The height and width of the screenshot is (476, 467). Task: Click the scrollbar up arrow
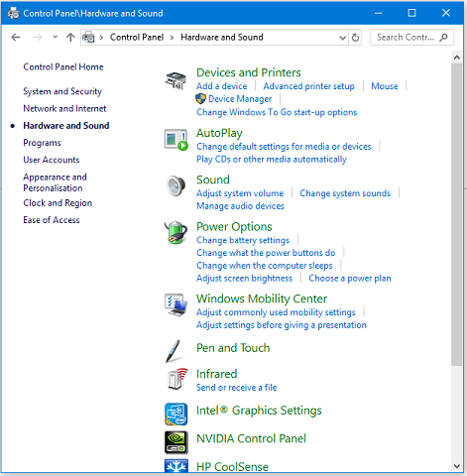457,58
